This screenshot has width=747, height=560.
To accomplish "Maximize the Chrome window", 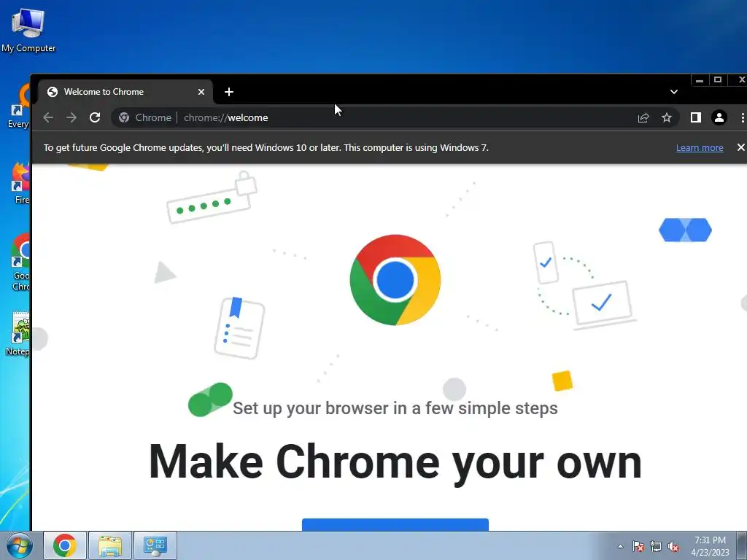I will [718, 80].
